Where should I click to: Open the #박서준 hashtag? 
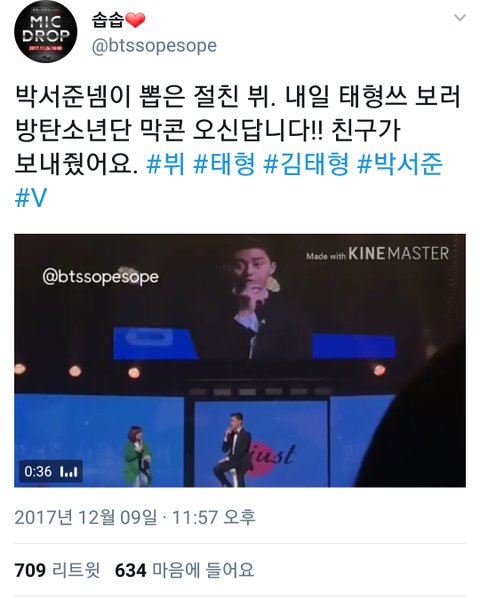[400, 164]
